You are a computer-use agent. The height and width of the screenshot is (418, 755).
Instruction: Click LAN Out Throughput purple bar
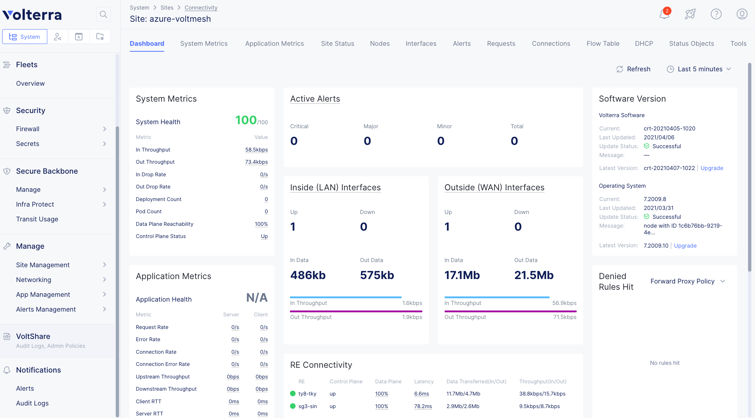pyautogui.click(x=356, y=311)
